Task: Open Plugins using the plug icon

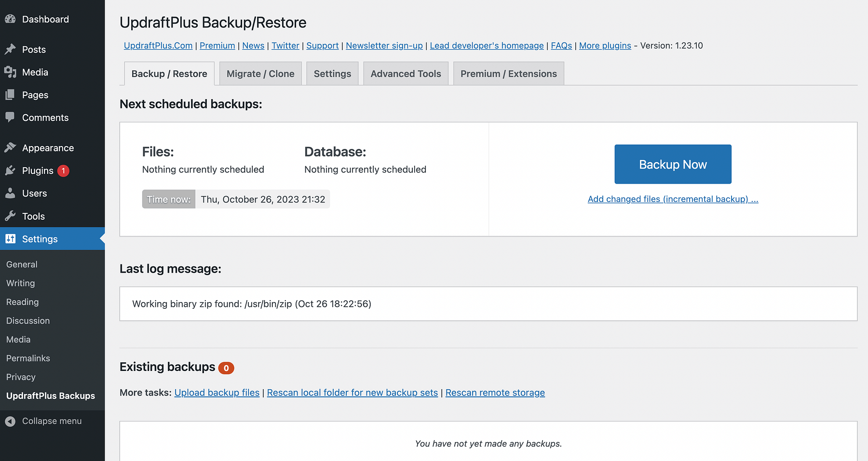Action: click(x=11, y=171)
